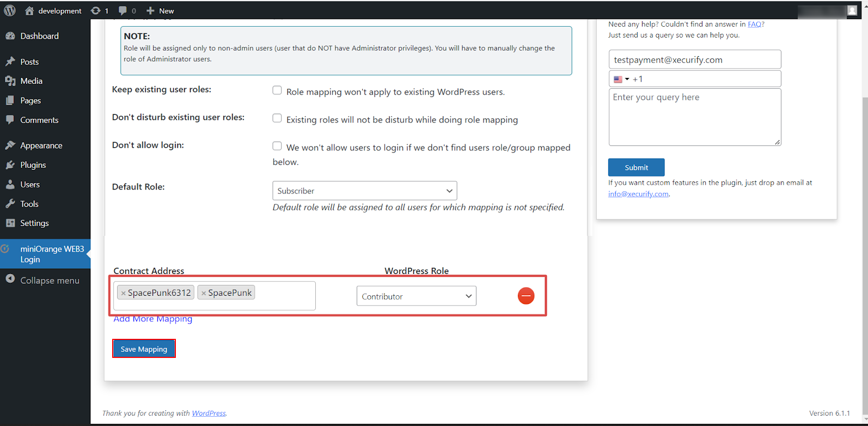Remove mapping with the red minus icon
The height and width of the screenshot is (426, 868).
[526, 296]
